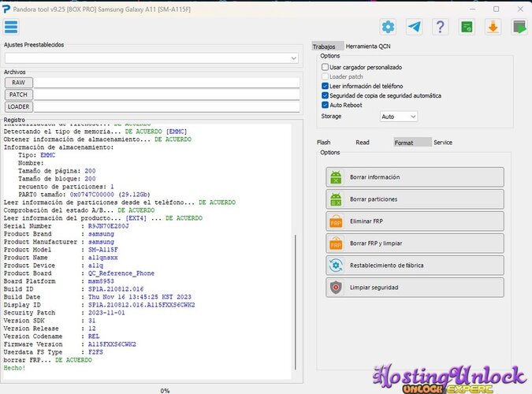Click the PATCH file path field
The width and height of the screenshot is (532, 394).
tap(166, 95)
